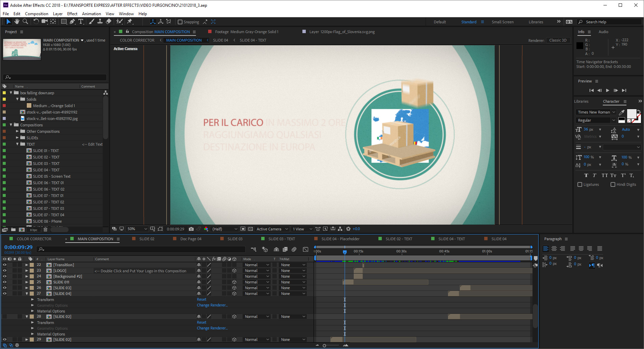Click the timeline zoom slider handle
Viewport: 644px width, 349px height.
tap(324, 345)
